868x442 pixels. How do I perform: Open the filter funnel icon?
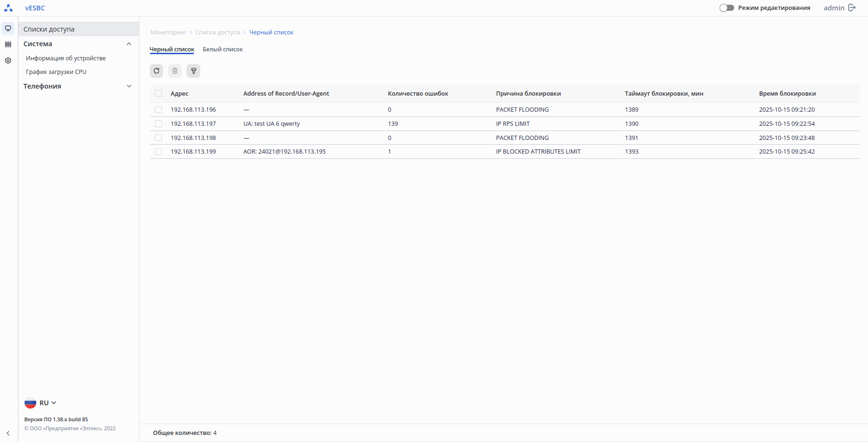tap(193, 71)
